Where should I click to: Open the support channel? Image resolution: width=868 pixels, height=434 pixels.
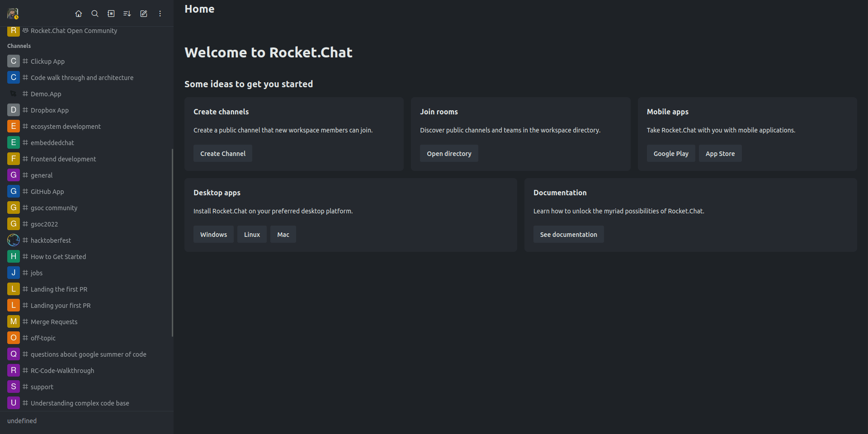(x=42, y=387)
